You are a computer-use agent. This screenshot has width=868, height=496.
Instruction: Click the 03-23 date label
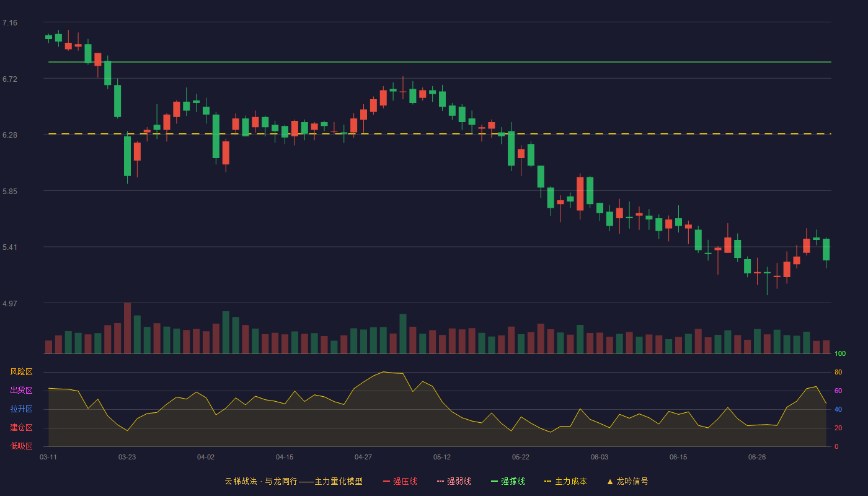tap(127, 457)
